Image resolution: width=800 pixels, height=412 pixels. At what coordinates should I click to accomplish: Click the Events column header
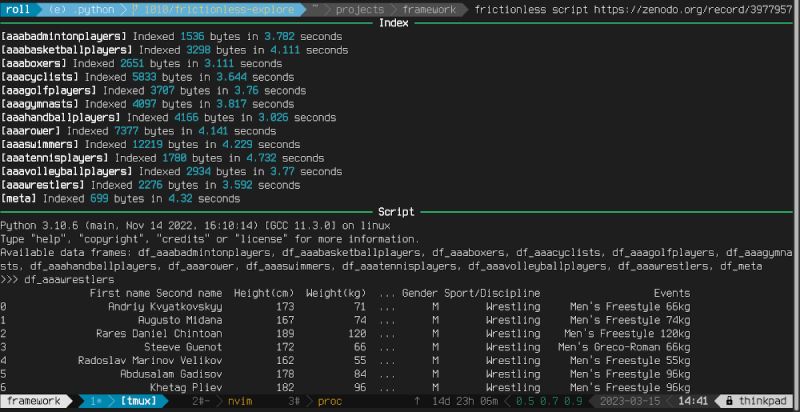pos(672,293)
